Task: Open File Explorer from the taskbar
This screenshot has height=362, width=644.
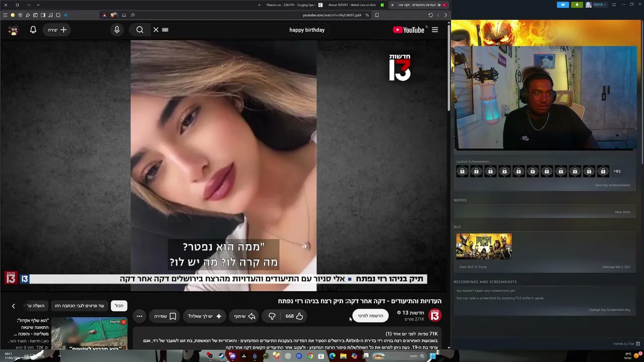Action: (x=343, y=356)
